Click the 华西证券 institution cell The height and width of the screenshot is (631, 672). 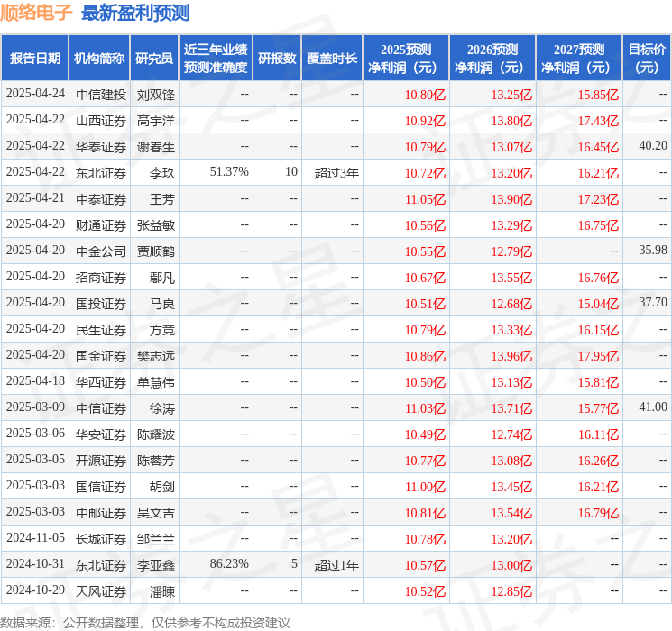pos(101,382)
